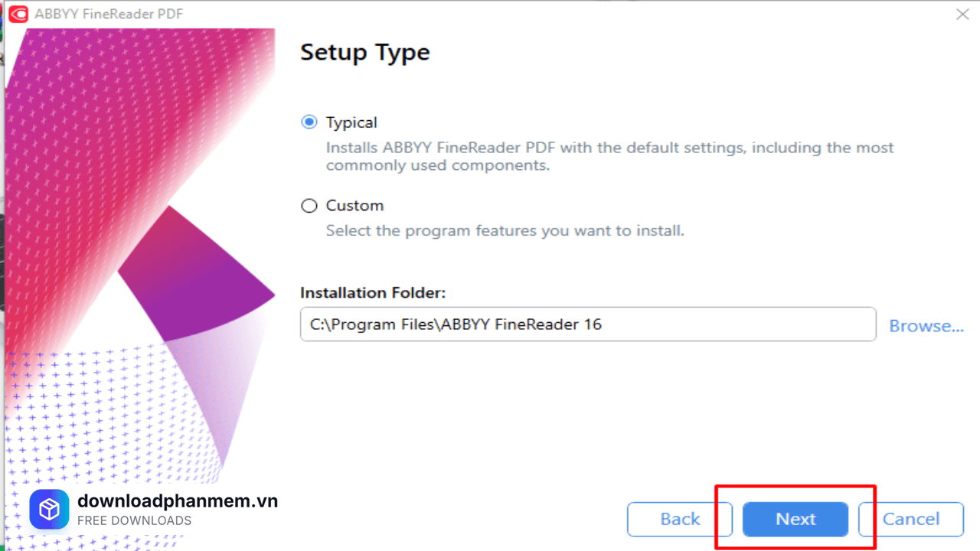This screenshot has height=551, width=980.
Task: Click the downloadphanmem.vn cube logo icon
Action: (x=49, y=510)
